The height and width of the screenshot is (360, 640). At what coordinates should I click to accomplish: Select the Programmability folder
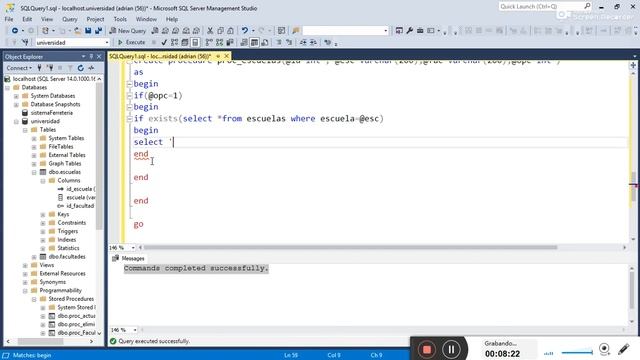[60, 291]
